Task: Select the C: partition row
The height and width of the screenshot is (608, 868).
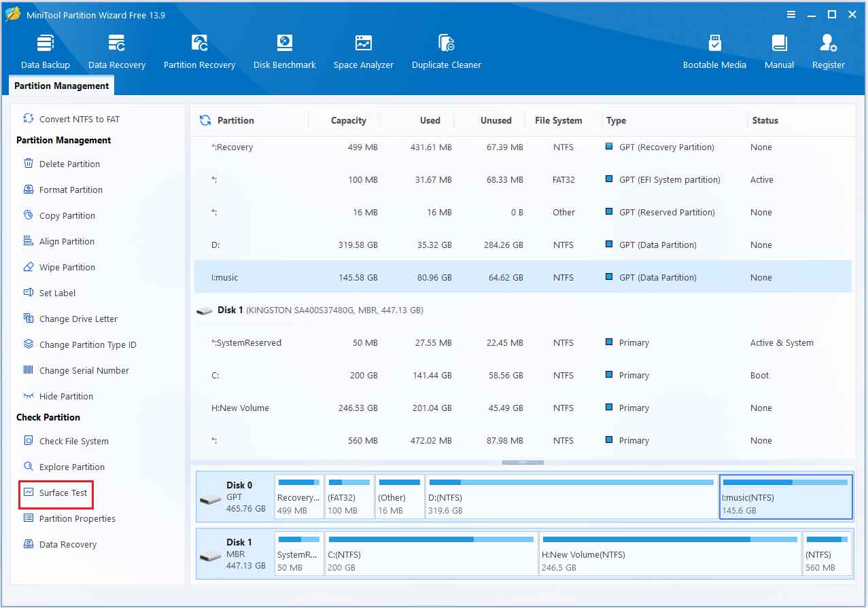Action: pos(523,376)
